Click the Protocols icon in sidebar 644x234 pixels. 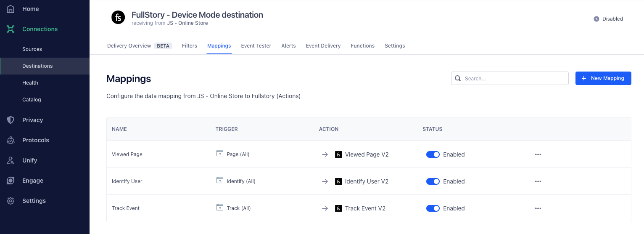11,140
